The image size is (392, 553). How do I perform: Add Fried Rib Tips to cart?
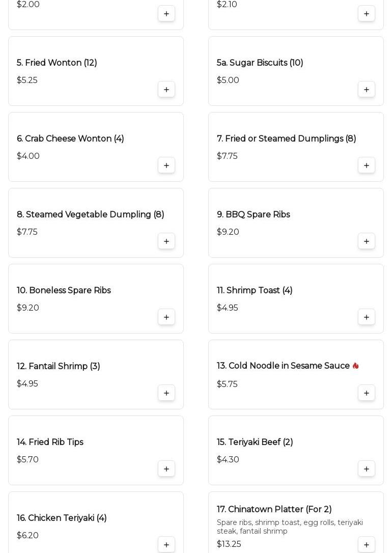tap(166, 469)
